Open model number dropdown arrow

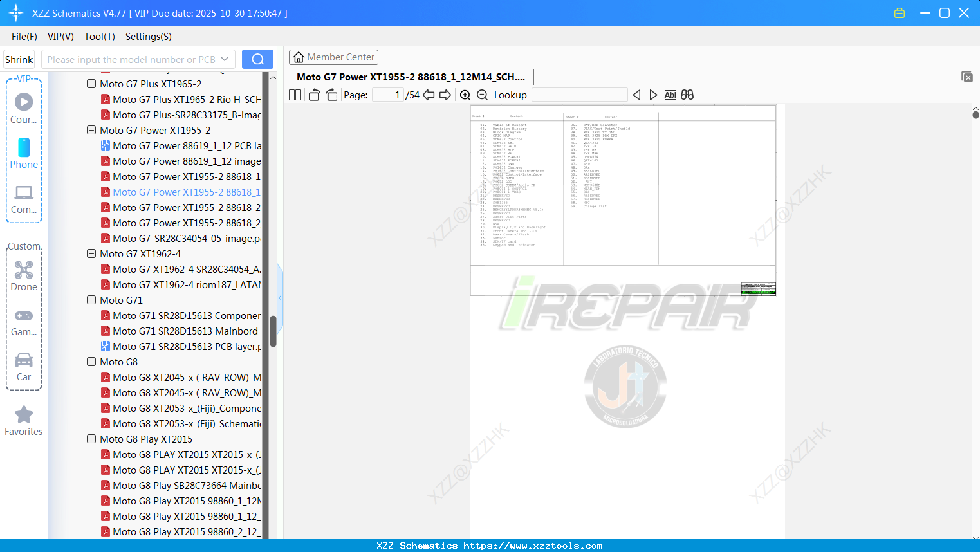pos(225,59)
